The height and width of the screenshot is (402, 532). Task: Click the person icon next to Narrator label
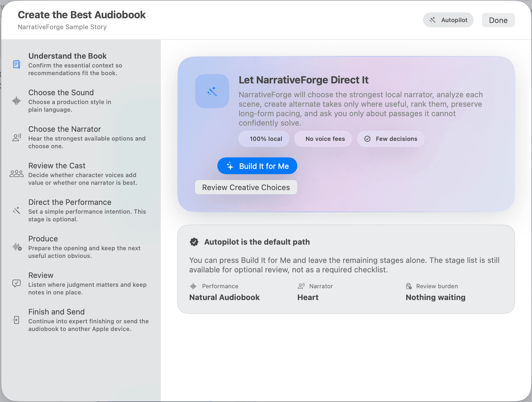301,286
